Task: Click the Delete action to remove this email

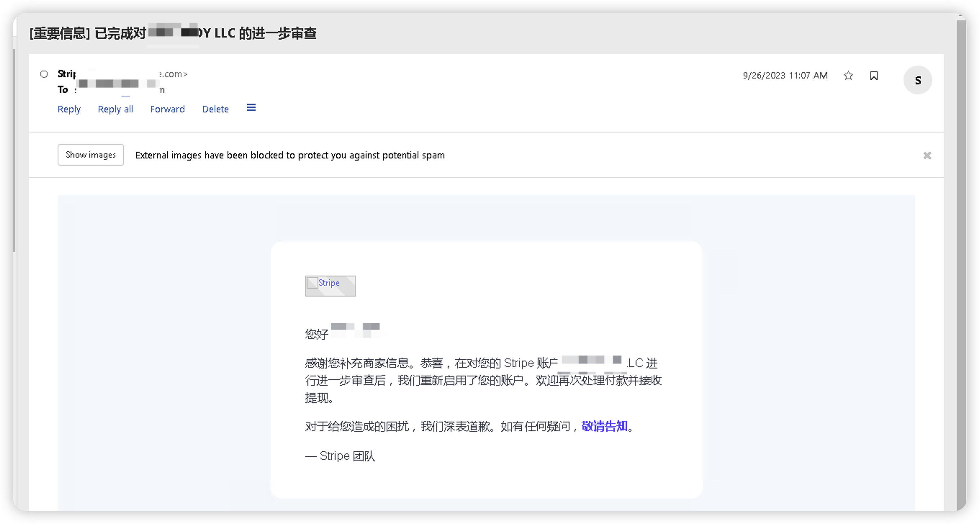Action: 215,109
